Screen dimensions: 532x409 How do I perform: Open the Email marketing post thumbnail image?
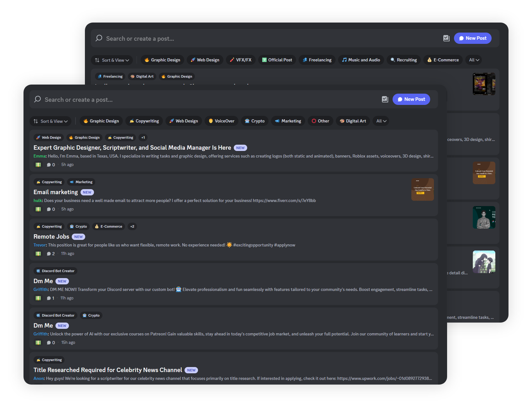(422, 189)
